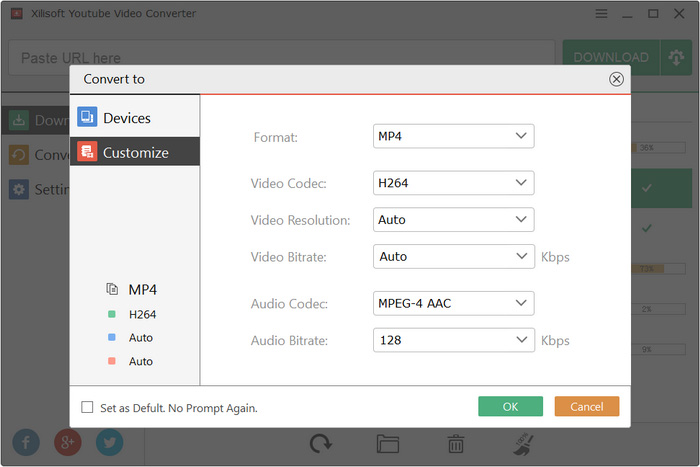The height and width of the screenshot is (467, 700).
Task: Open the output folder icon
Action: coord(388,444)
